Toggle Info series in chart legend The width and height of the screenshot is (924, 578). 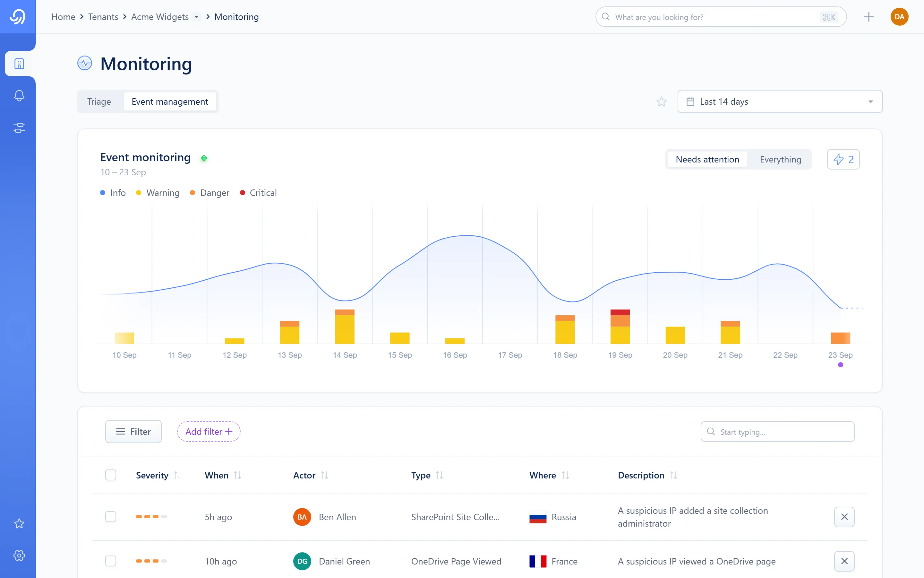tap(113, 193)
